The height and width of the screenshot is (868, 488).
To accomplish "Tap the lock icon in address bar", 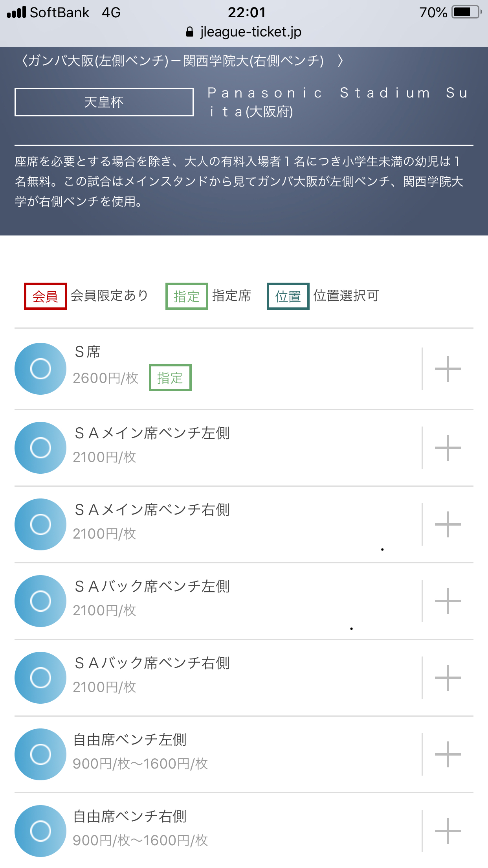I will 190,32.
